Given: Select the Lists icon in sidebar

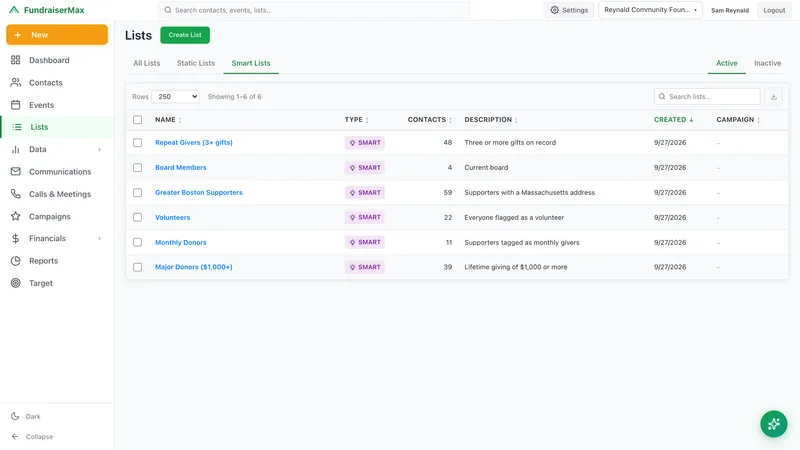Looking at the screenshot, I should [17, 127].
